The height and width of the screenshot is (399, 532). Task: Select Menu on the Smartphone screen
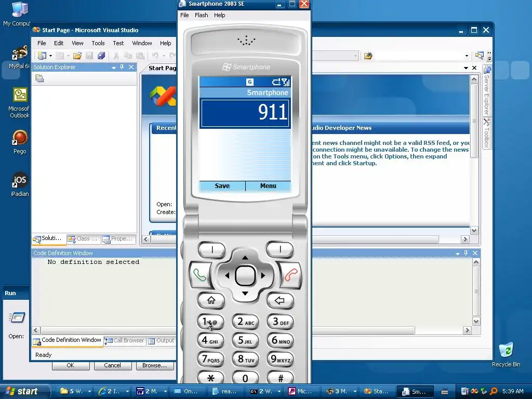point(268,186)
